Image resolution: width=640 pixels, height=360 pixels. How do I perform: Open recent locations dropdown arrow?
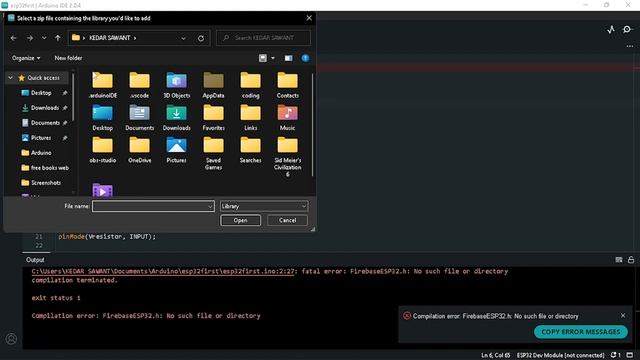tap(44, 38)
